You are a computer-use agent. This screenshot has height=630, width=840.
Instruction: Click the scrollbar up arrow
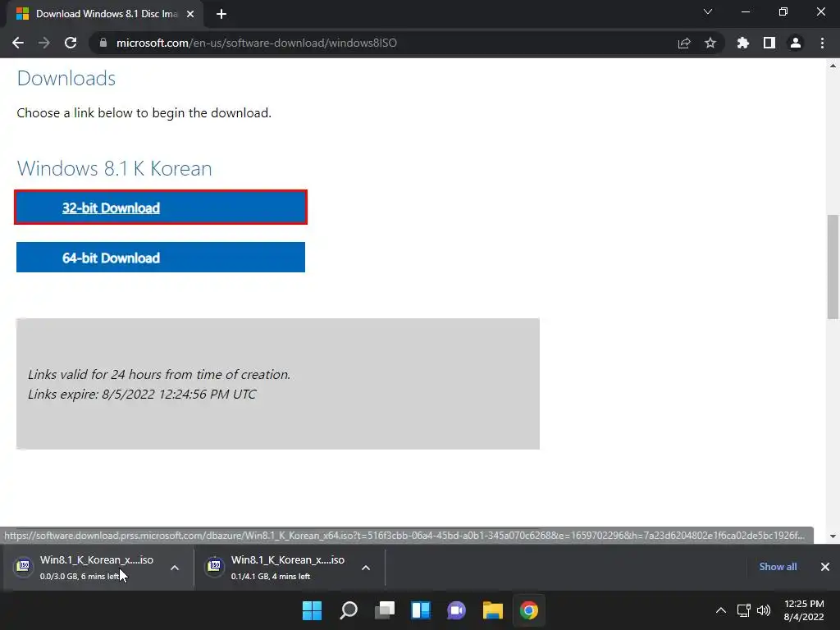pyautogui.click(x=833, y=66)
